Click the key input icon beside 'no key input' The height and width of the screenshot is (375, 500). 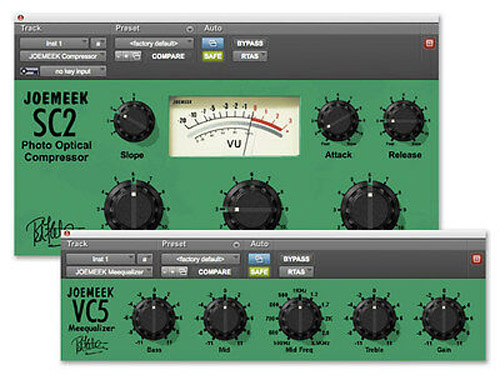click(29, 71)
